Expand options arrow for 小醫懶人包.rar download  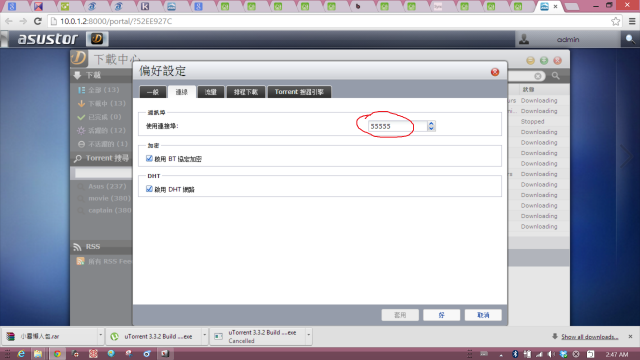coord(100,336)
